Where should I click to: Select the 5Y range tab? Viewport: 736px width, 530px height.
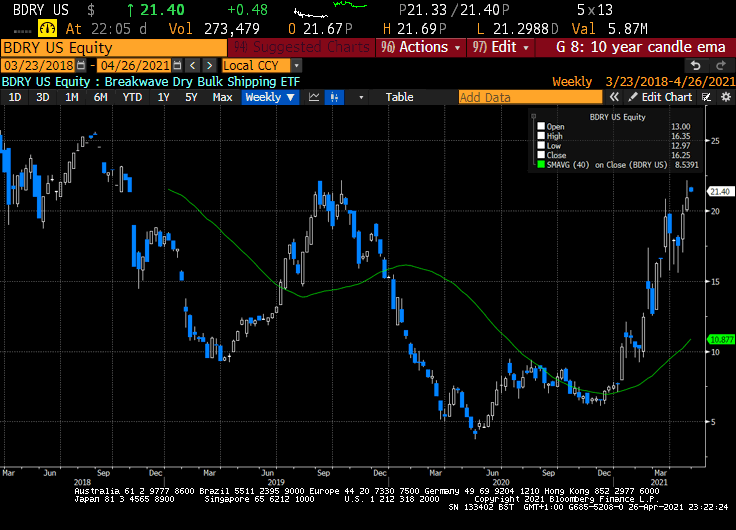point(191,97)
